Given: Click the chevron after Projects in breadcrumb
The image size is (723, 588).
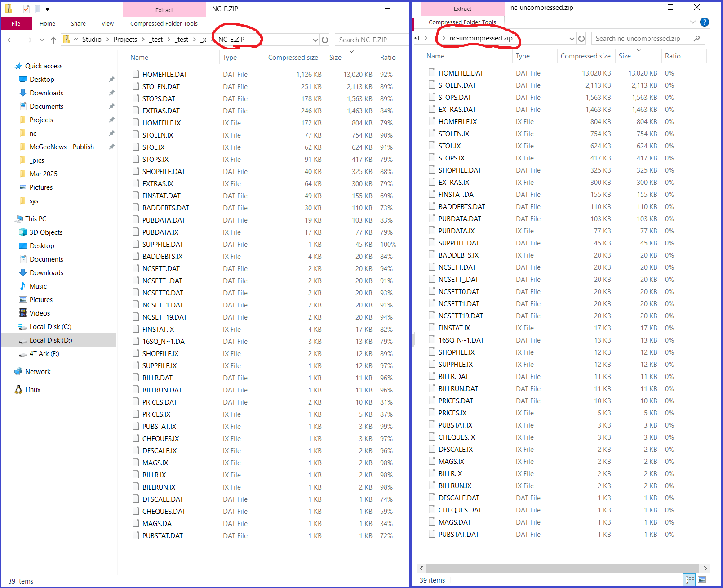Looking at the screenshot, I should 143,40.
